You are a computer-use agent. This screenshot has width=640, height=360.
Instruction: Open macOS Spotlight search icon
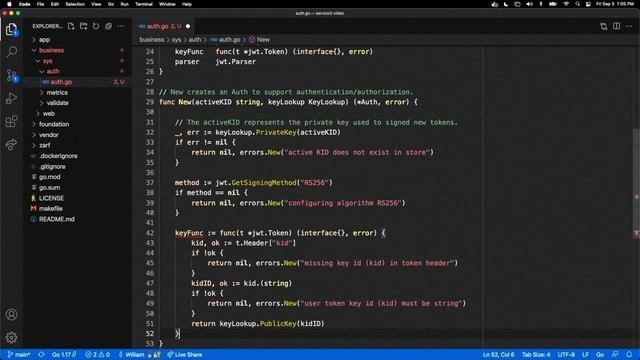(578, 4)
